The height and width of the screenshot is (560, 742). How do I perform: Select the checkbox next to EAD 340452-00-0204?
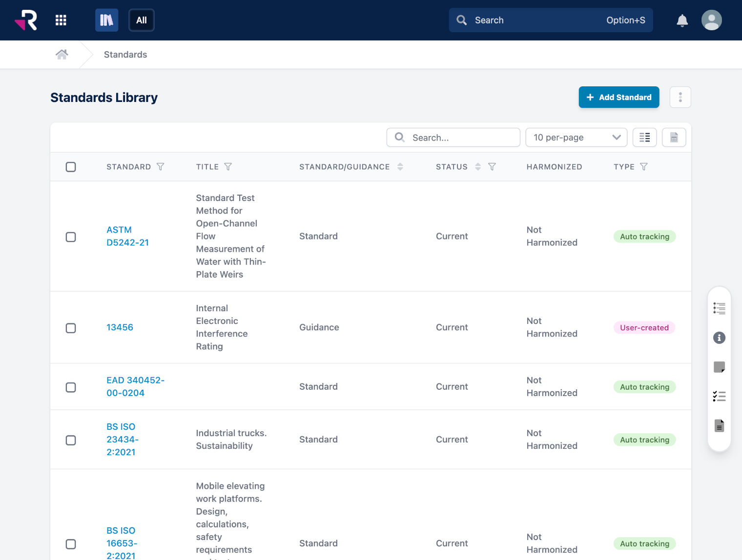[x=71, y=387]
